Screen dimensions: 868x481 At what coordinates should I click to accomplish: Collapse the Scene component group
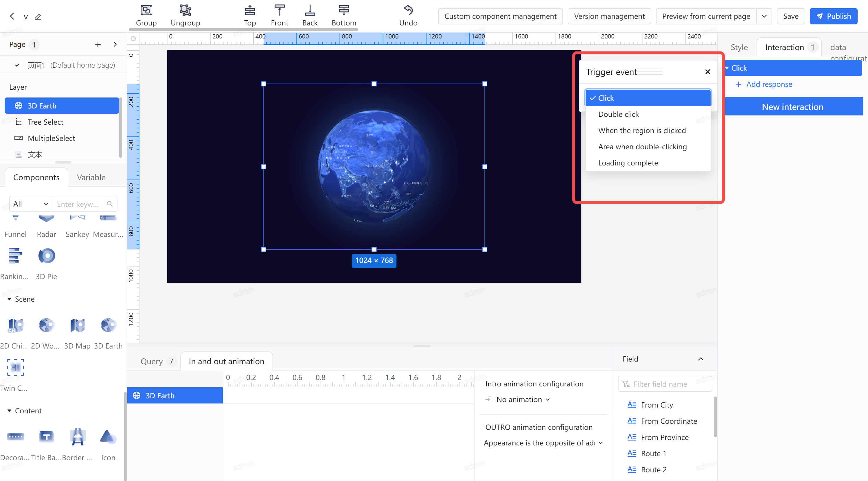[9, 299]
